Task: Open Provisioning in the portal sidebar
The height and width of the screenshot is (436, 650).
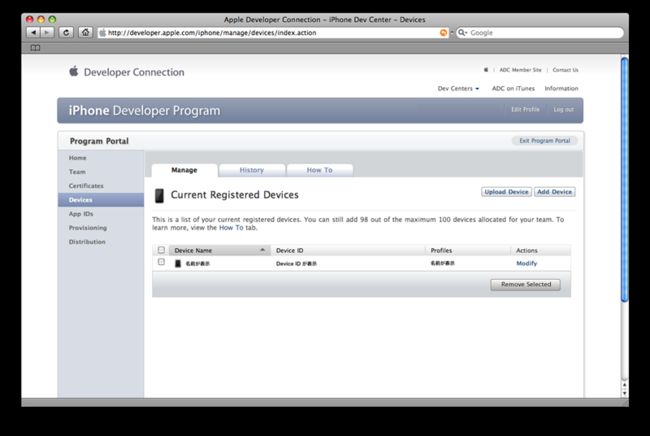Action: click(x=88, y=228)
